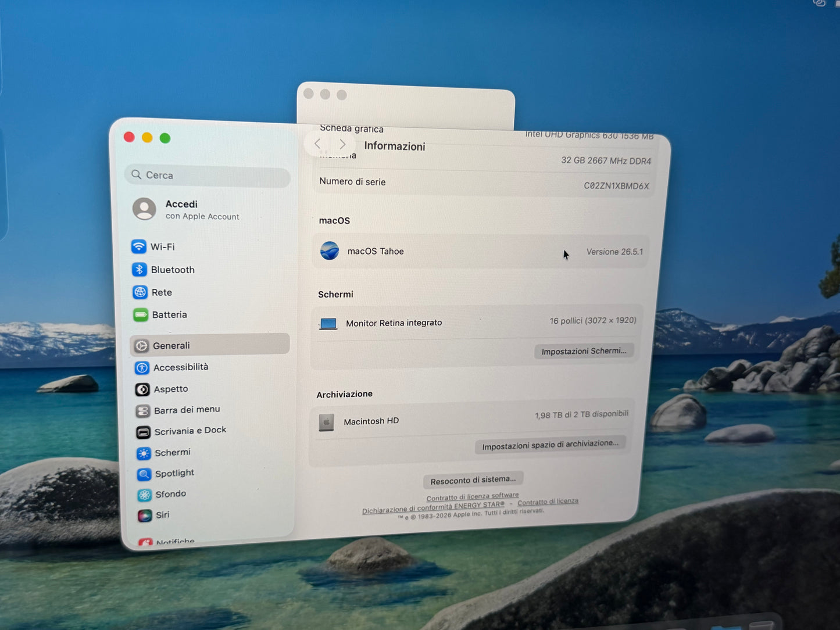Click the search magnifier icon in Cerca
The height and width of the screenshot is (630, 840).
[137, 174]
